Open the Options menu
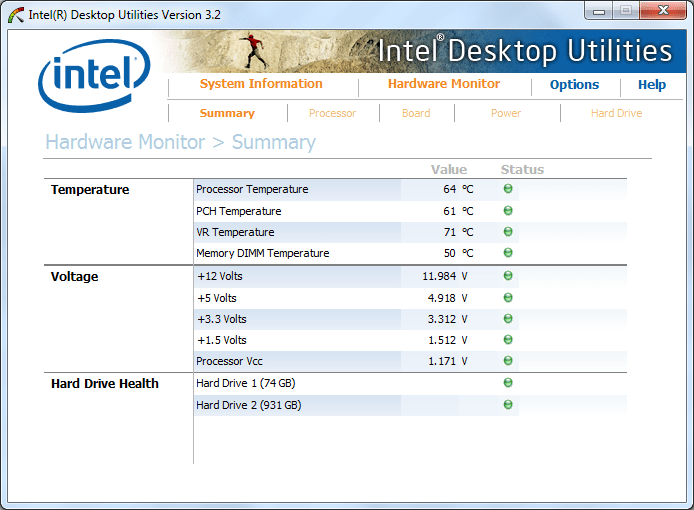 pyautogui.click(x=574, y=85)
